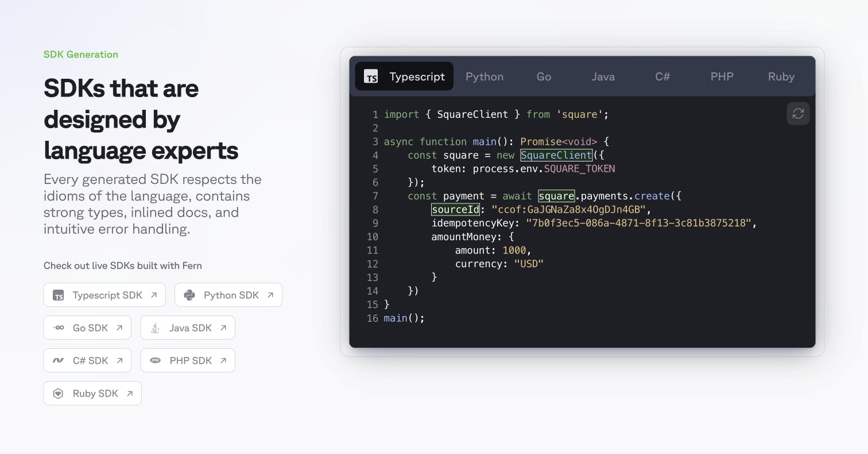The image size is (868, 454).
Task: Click the paragraph starting "Every generated SDK respects"
Action: tap(153, 204)
